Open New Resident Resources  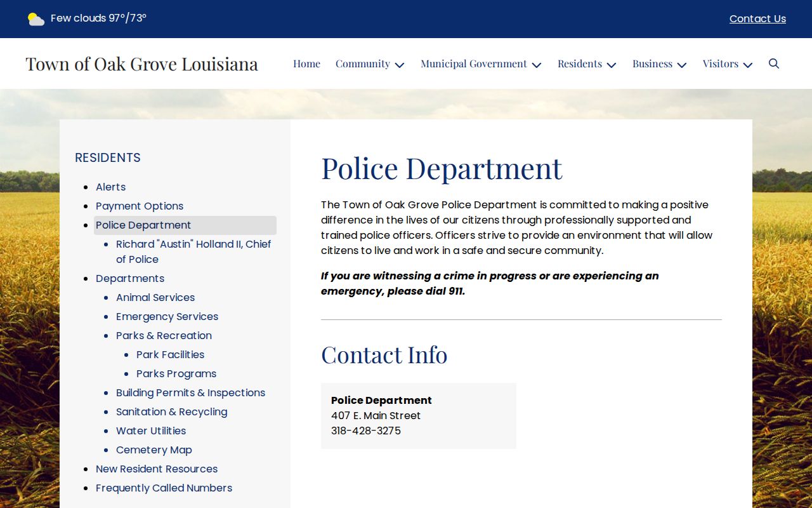pos(157,469)
